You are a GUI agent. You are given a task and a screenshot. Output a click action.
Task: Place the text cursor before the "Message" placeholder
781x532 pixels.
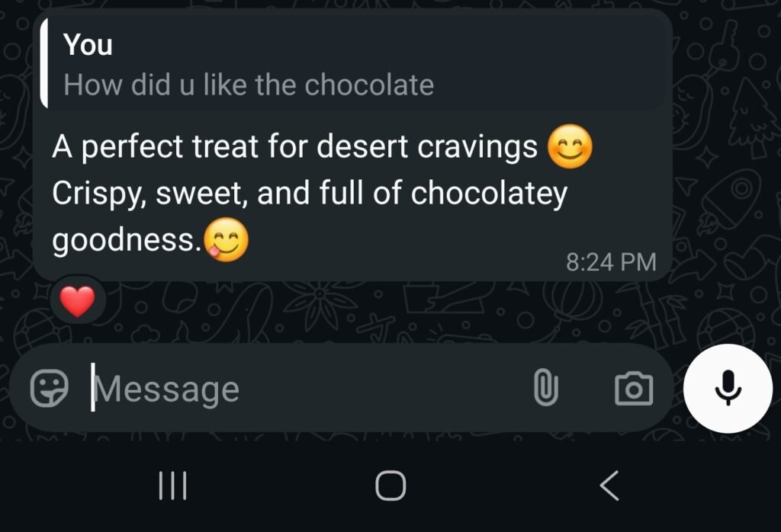click(93, 388)
